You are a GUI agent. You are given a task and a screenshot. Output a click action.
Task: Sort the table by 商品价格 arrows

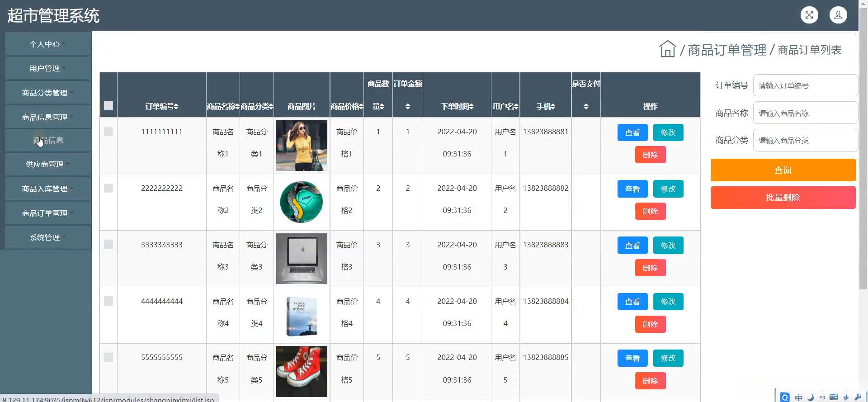[361, 107]
